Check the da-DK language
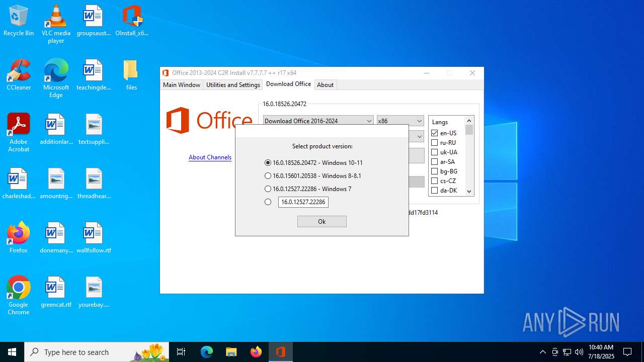This screenshot has width=644, height=362. tap(435, 191)
